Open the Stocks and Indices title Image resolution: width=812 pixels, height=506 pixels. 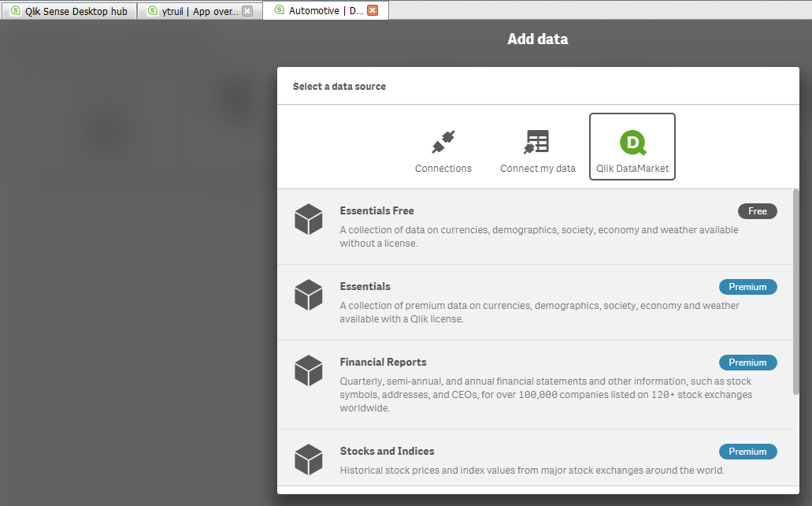click(387, 452)
